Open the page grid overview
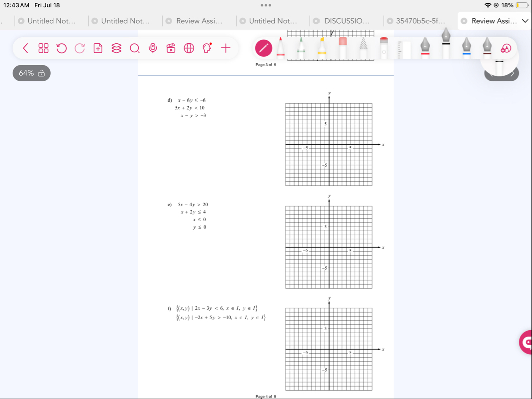Screen dimensions: 532x399 [43, 48]
